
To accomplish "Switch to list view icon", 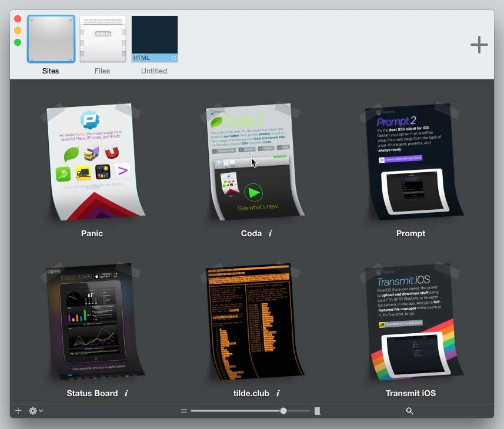I will (x=184, y=411).
